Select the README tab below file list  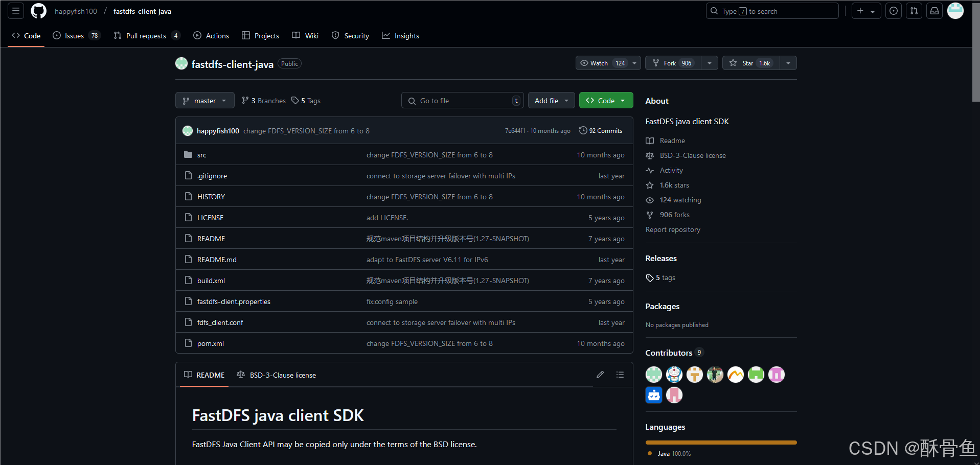coord(204,375)
